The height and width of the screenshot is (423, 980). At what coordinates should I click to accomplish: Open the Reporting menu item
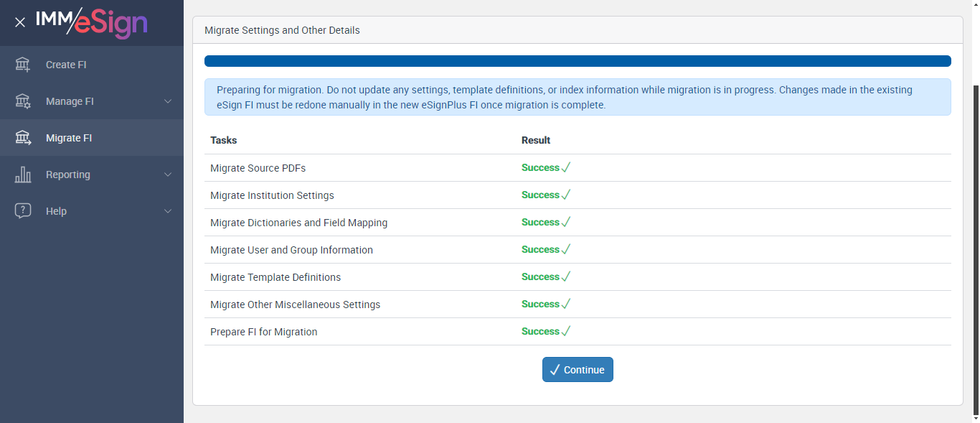pos(68,175)
